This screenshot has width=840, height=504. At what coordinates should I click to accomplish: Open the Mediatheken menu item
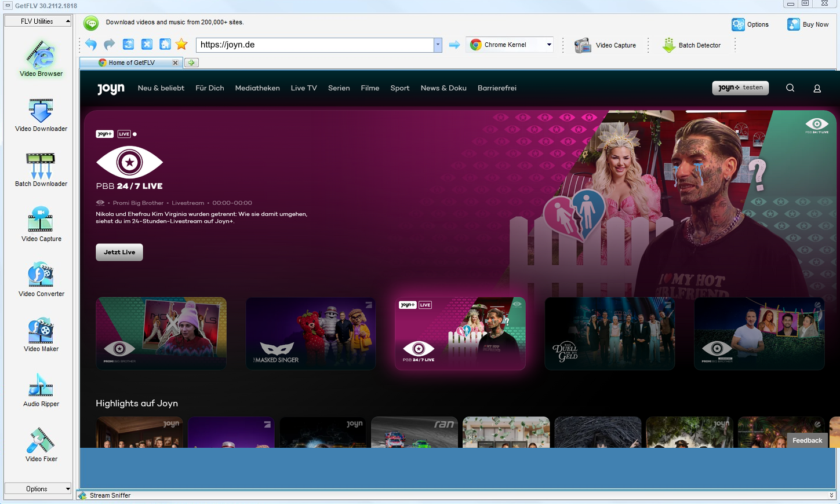257,88
